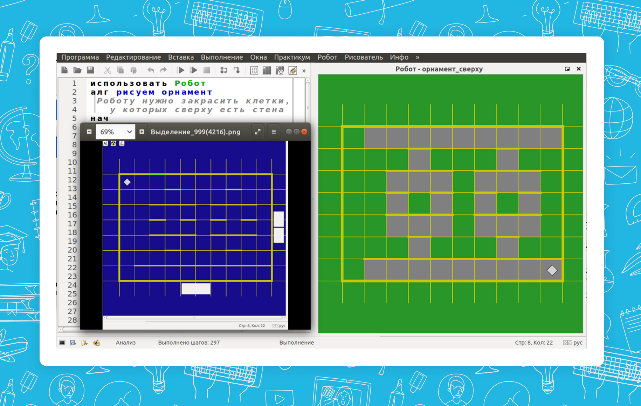Click the Cut scissors icon
Screen dimensions: 641x406
tap(106, 71)
